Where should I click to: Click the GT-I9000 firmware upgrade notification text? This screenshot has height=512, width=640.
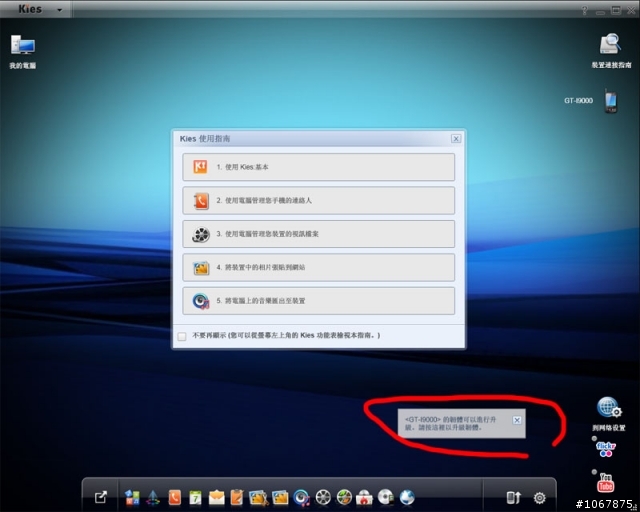pos(451,423)
